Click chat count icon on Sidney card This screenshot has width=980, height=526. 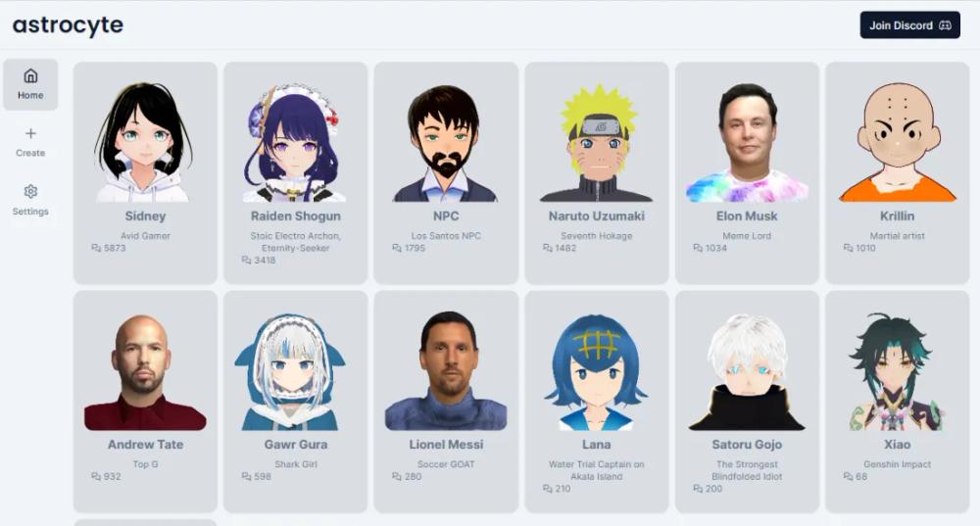(96, 248)
